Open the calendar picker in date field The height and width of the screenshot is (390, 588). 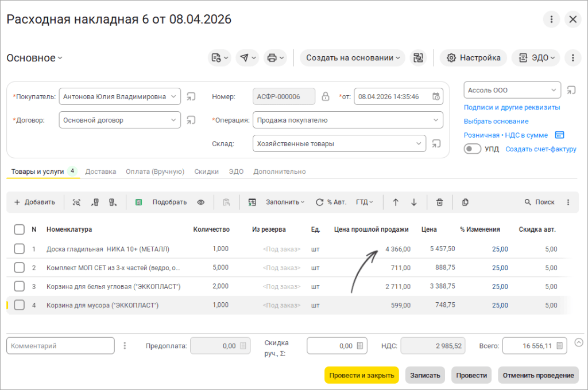coord(436,97)
